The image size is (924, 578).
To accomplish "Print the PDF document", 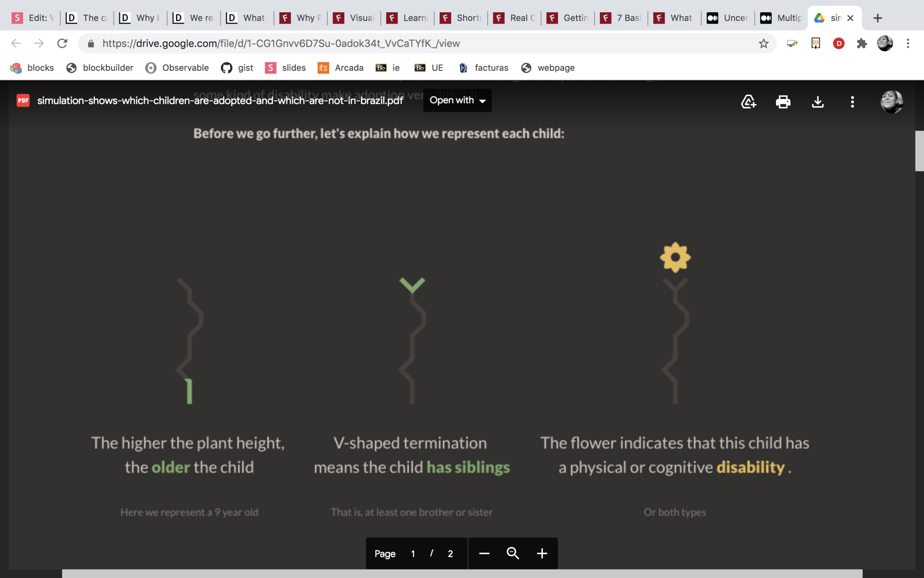I will pyautogui.click(x=783, y=102).
